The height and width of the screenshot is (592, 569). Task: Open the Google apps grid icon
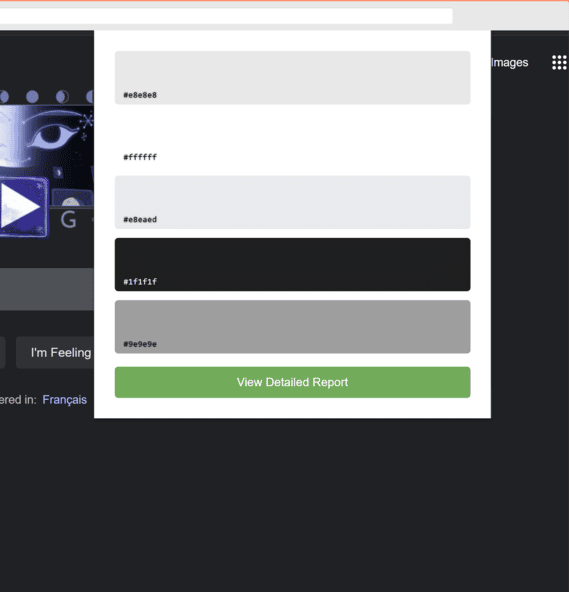click(560, 63)
